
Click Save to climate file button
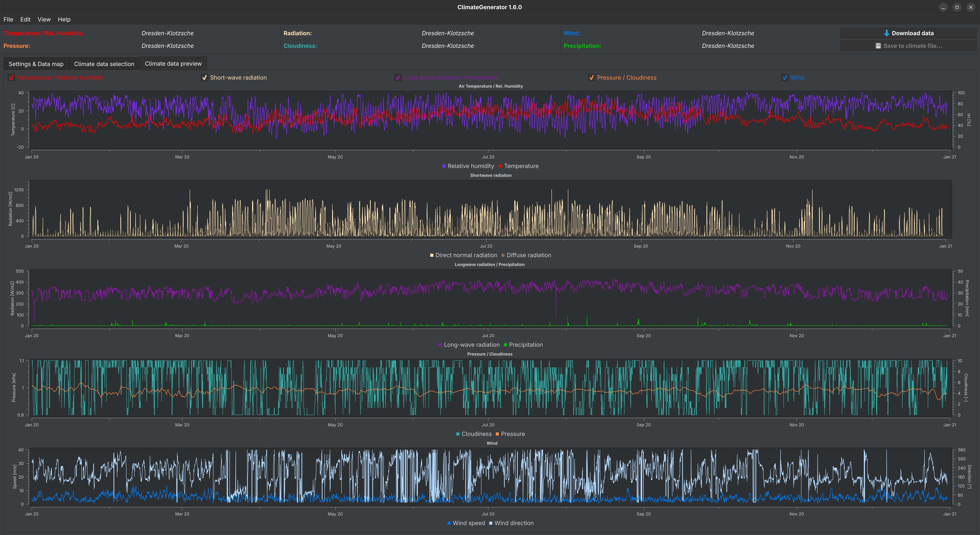[908, 46]
